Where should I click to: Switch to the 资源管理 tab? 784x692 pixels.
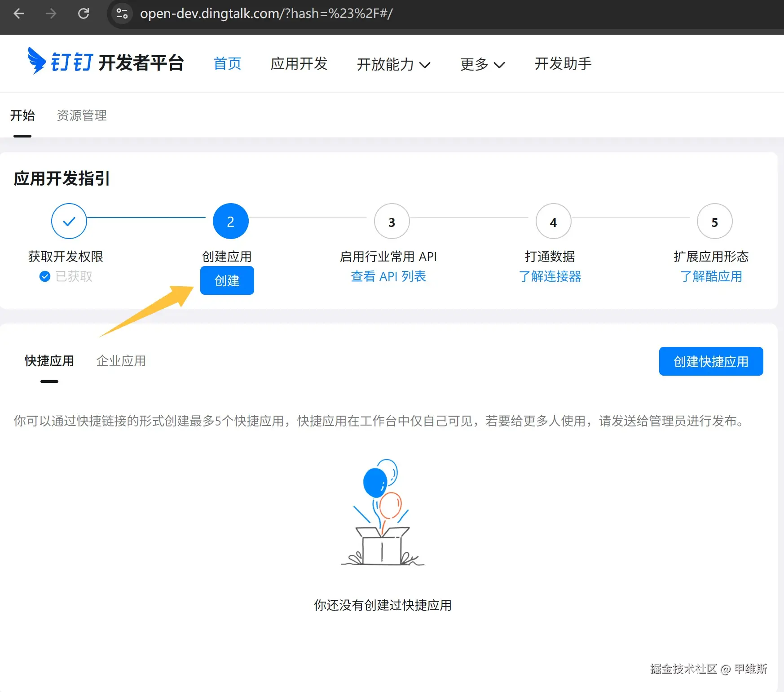coord(82,115)
